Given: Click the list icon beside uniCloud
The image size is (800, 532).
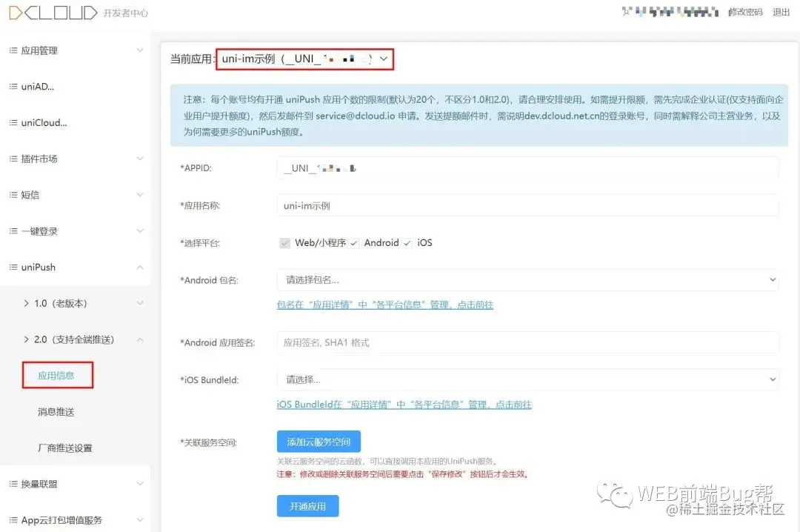Looking at the screenshot, I should pos(13,122).
